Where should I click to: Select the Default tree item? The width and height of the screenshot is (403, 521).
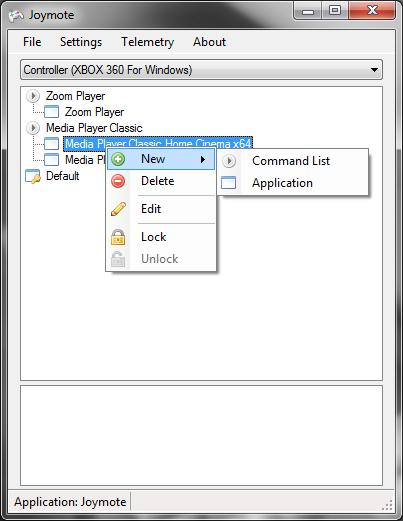coord(63,176)
